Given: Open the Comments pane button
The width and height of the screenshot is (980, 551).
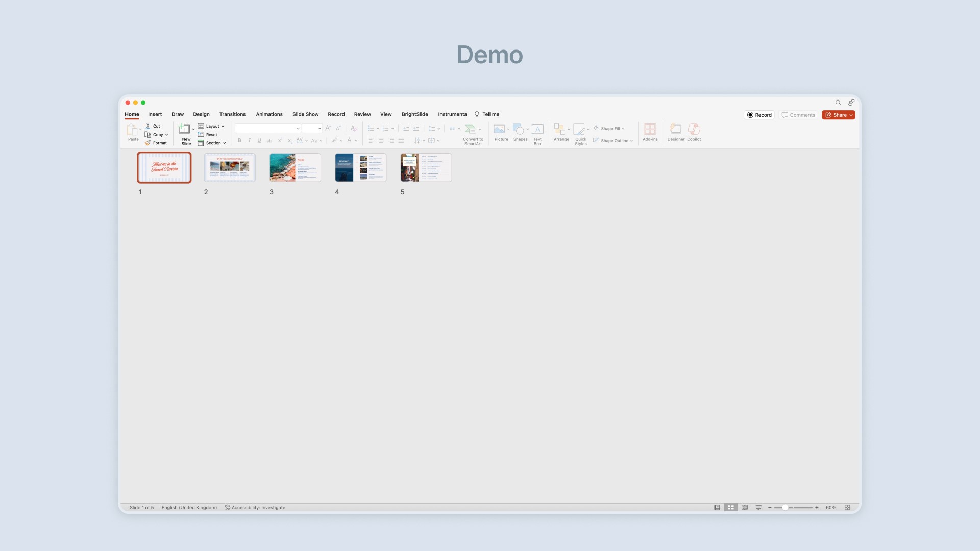Looking at the screenshot, I should 798,115.
